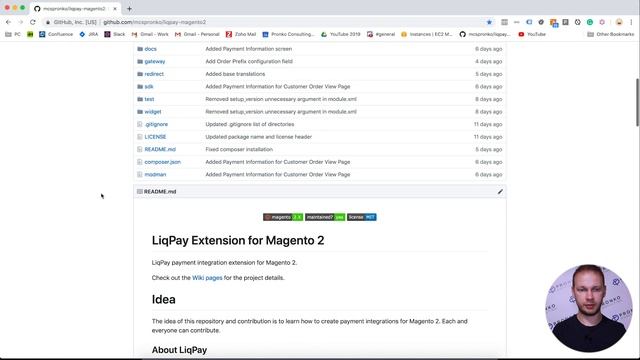Open Instances EC2 bookmark
The height and width of the screenshot is (360, 640).
[427, 35]
